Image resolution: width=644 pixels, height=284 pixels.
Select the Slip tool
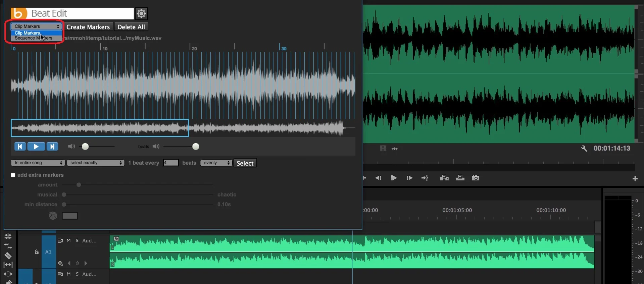(x=8, y=265)
